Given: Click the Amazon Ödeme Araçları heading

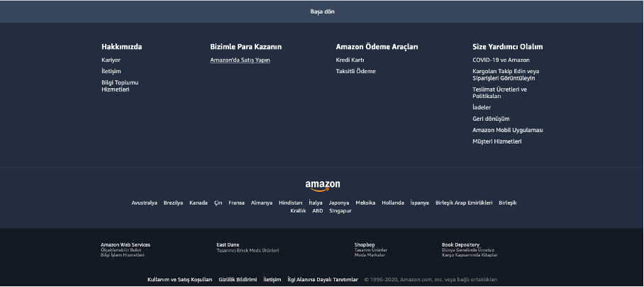Looking at the screenshot, I should (x=377, y=47).
